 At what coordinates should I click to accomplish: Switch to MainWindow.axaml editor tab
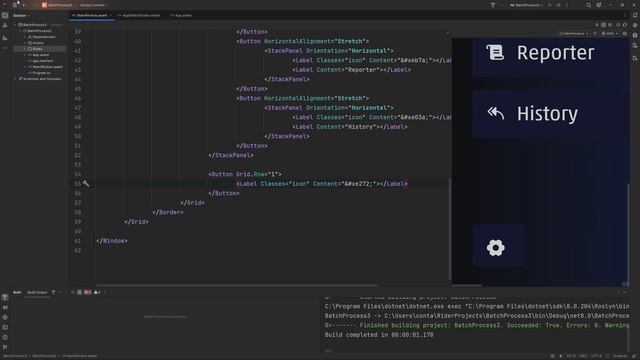[x=92, y=16]
